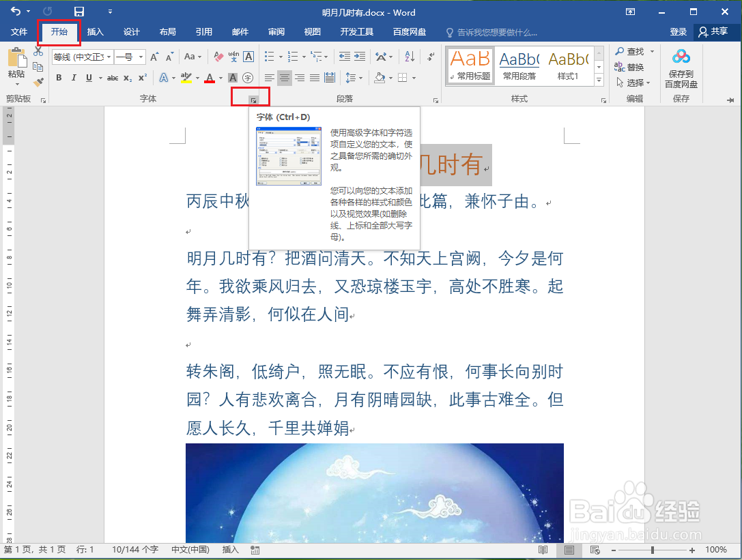Increase font size with the A-up icon
This screenshot has width=742, height=560.
pos(154,57)
